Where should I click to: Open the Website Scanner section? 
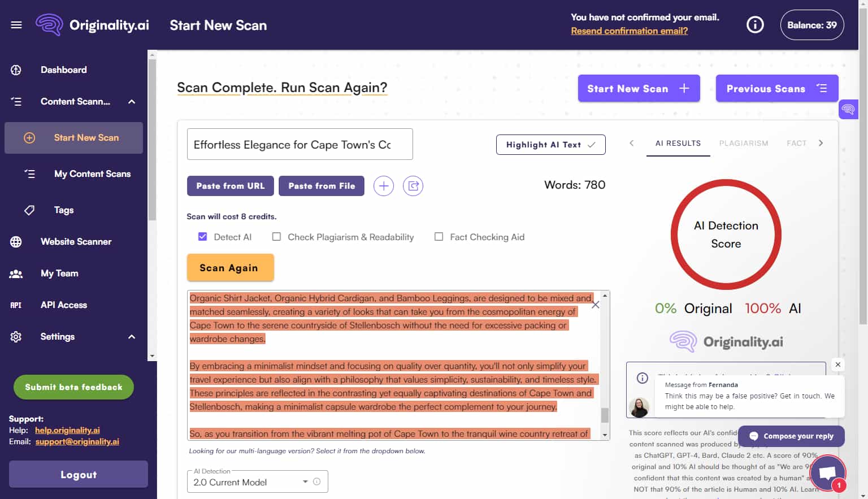coord(76,241)
